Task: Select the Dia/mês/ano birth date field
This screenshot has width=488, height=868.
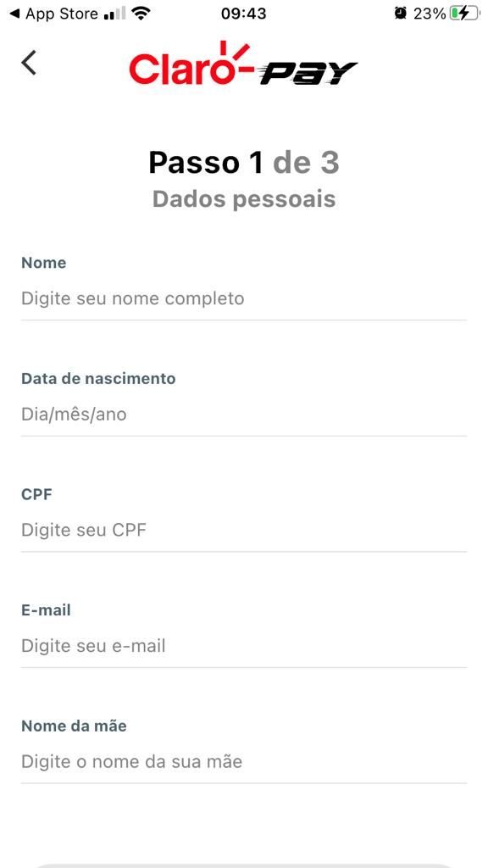Action: (x=243, y=415)
